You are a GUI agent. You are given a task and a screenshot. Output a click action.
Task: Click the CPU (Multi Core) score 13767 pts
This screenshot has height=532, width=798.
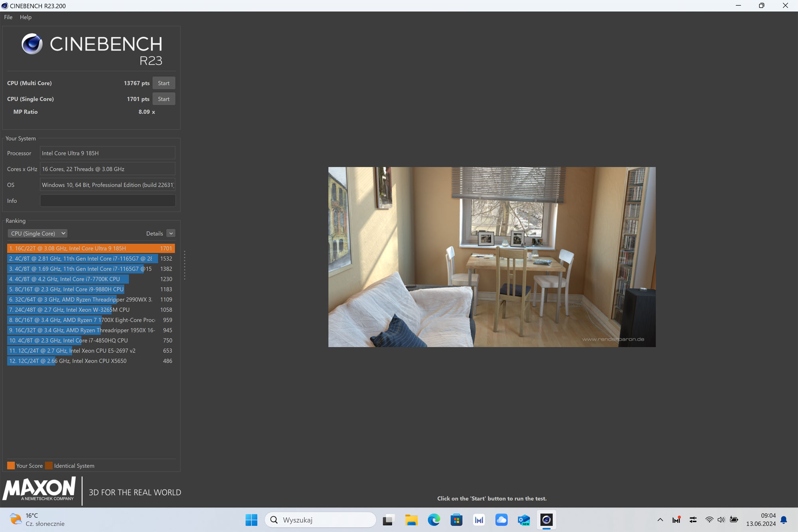136,83
